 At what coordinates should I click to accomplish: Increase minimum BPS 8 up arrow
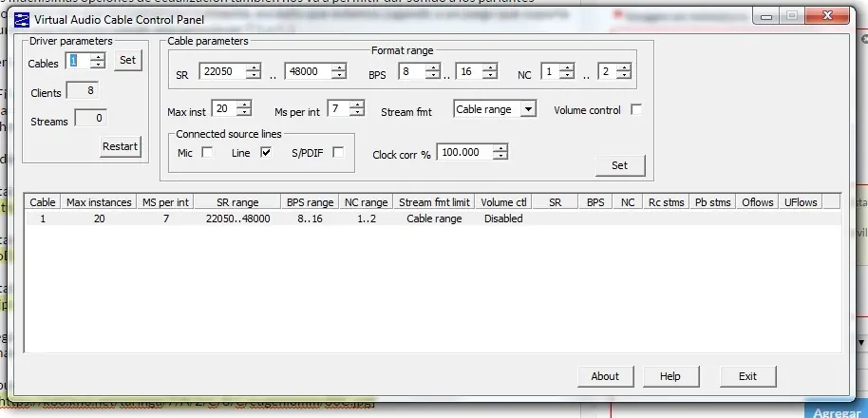point(433,67)
